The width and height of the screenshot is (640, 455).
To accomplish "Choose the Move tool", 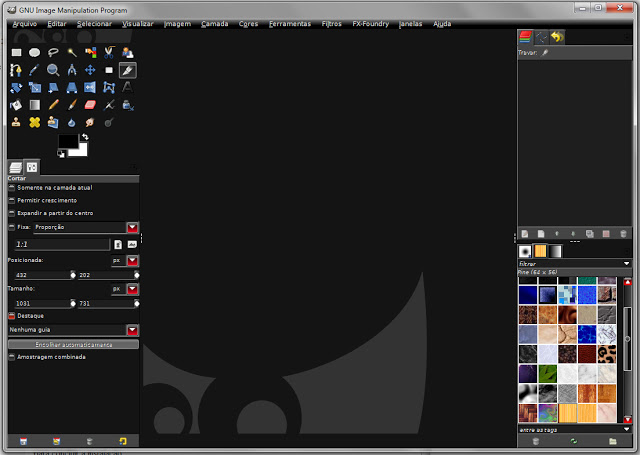I will pyautogui.click(x=90, y=70).
